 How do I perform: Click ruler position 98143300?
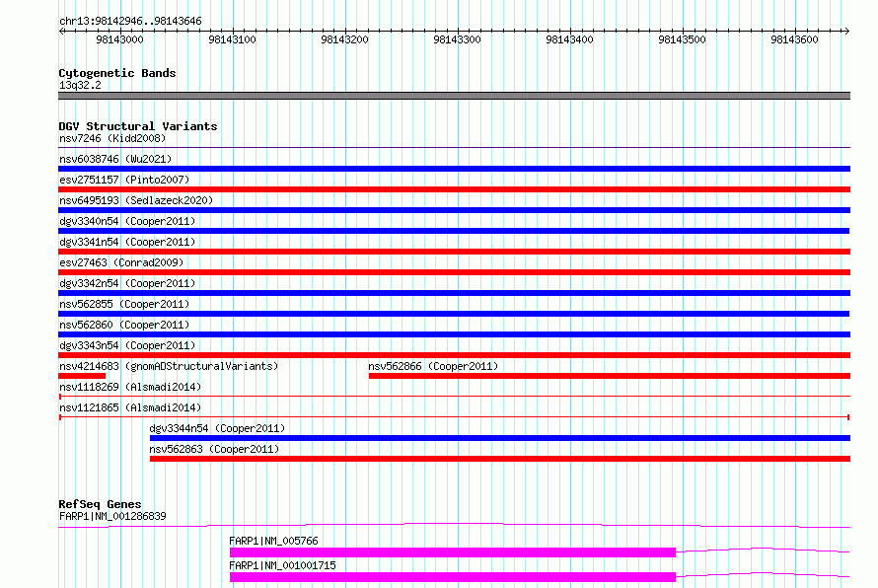pos(458,39)
